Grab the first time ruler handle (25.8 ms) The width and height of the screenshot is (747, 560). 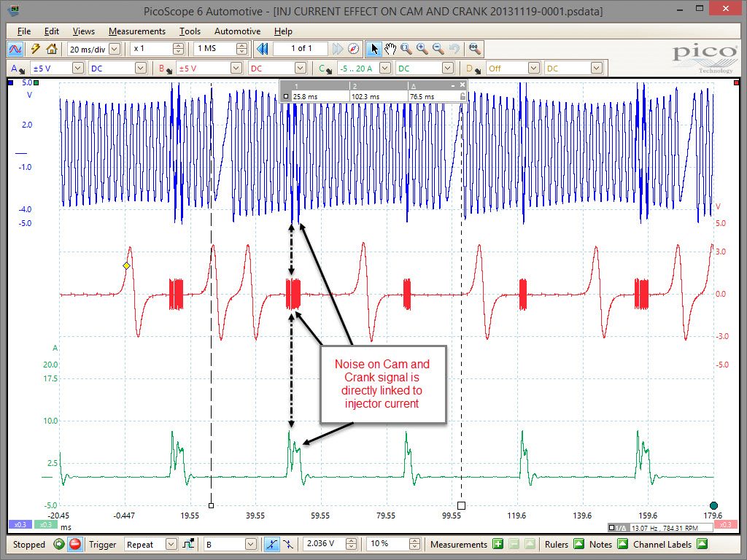click(211, 505)
